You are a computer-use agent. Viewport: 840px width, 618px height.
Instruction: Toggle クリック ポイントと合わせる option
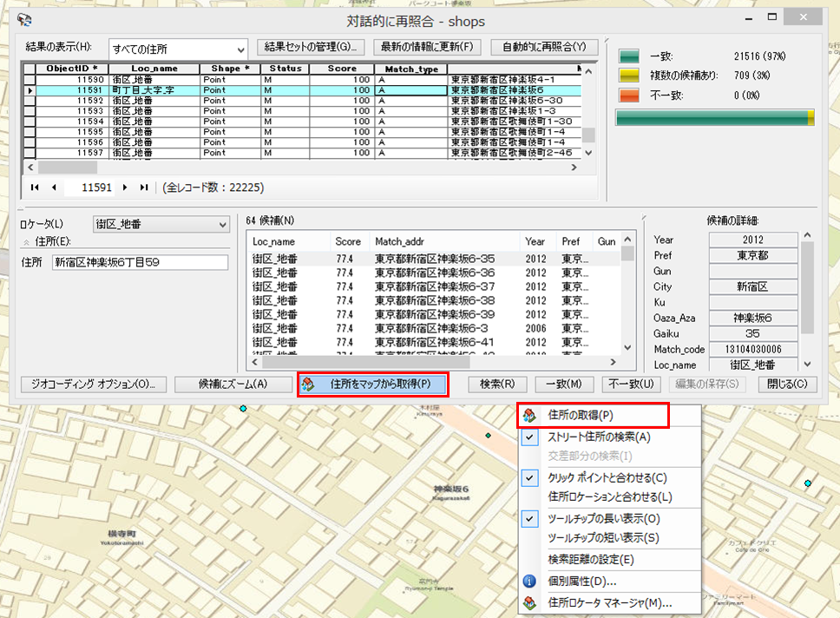click(x=607, y=477)
